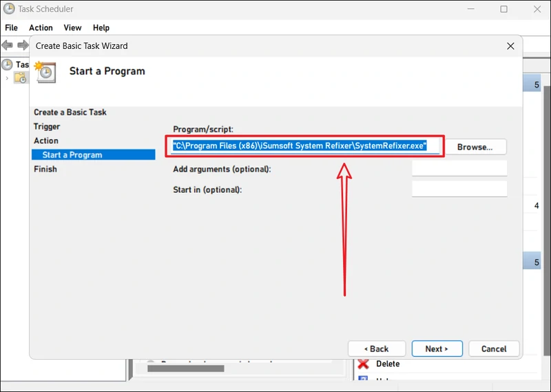
Task: Minimize the Task Scheduler window
Action: click(471, 9)
